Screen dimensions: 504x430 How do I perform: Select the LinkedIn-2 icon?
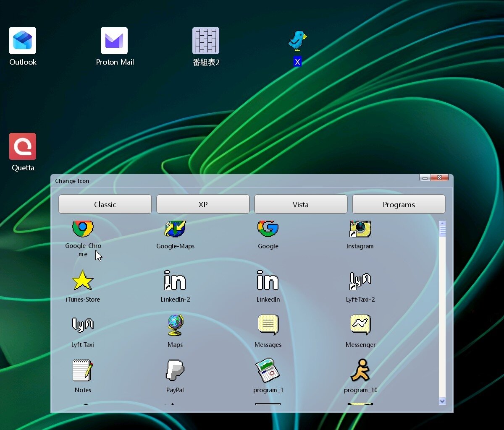[175, 280]
